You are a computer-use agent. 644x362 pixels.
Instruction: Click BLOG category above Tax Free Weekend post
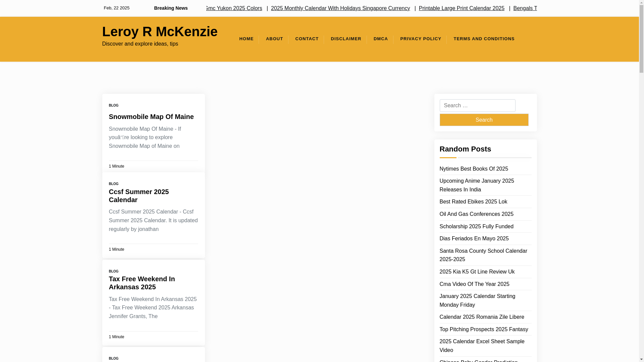click(114, 271)
